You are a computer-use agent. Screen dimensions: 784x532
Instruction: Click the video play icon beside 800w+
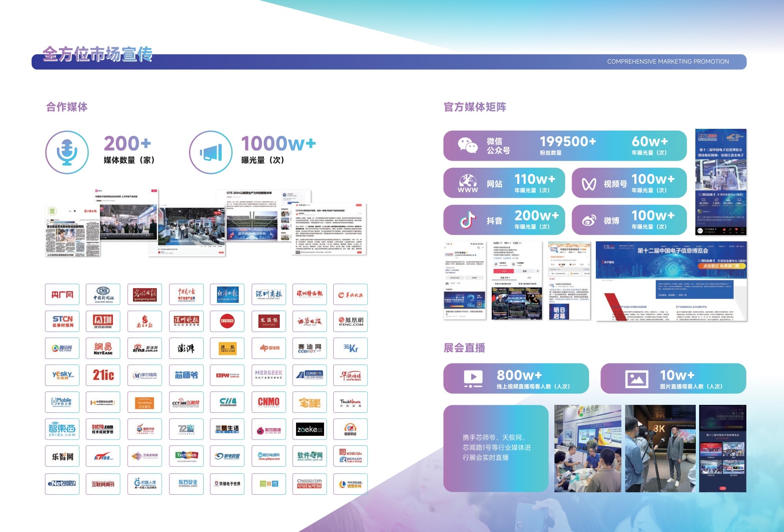coord(473,379)
